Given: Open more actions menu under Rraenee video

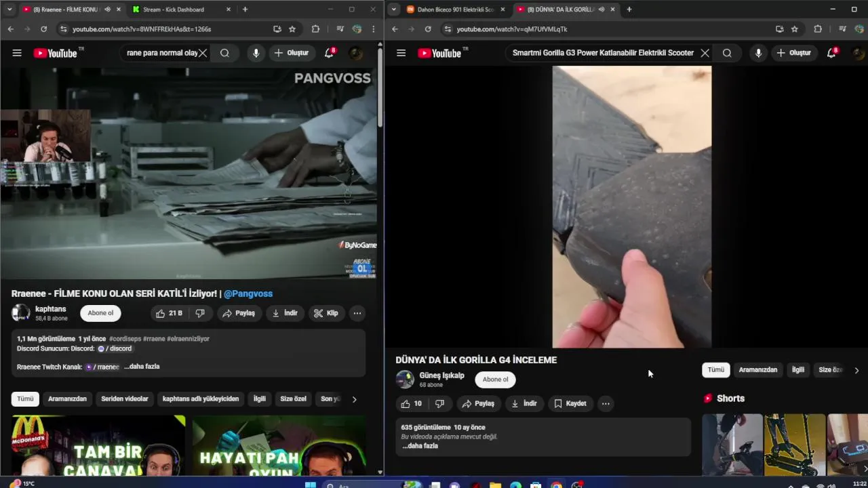Looking at the screenshot, I should 357,313.
